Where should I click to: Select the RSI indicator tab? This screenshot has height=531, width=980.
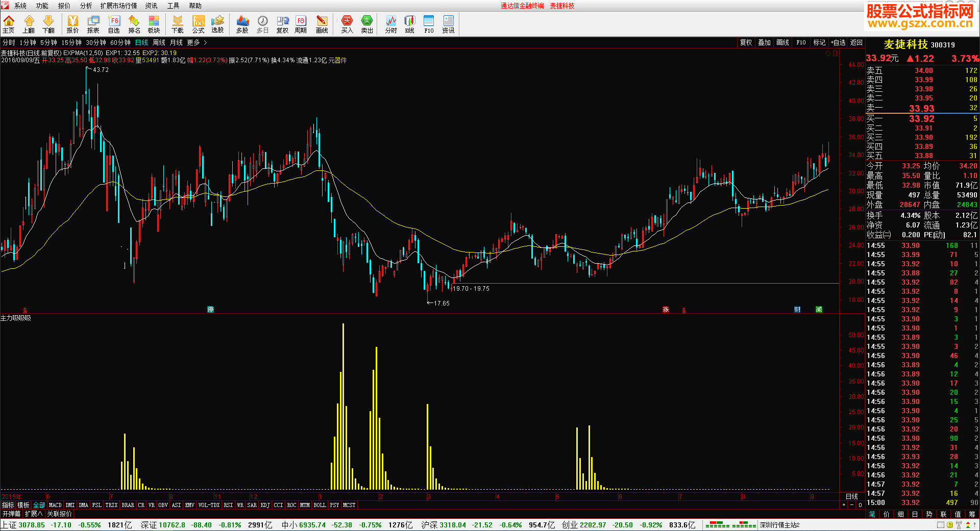tap(228, 505)
